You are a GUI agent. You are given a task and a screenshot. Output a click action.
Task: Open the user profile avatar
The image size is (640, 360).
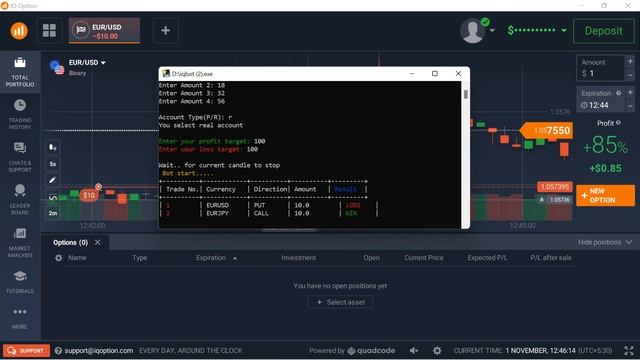[472, 31]
